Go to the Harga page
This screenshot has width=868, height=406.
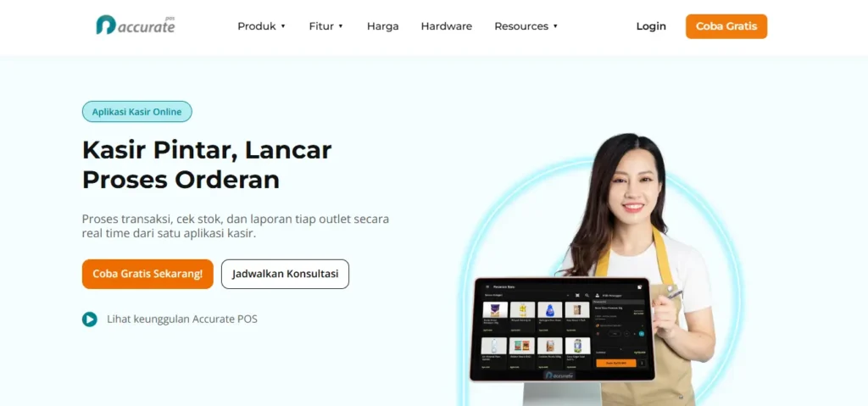382,26
